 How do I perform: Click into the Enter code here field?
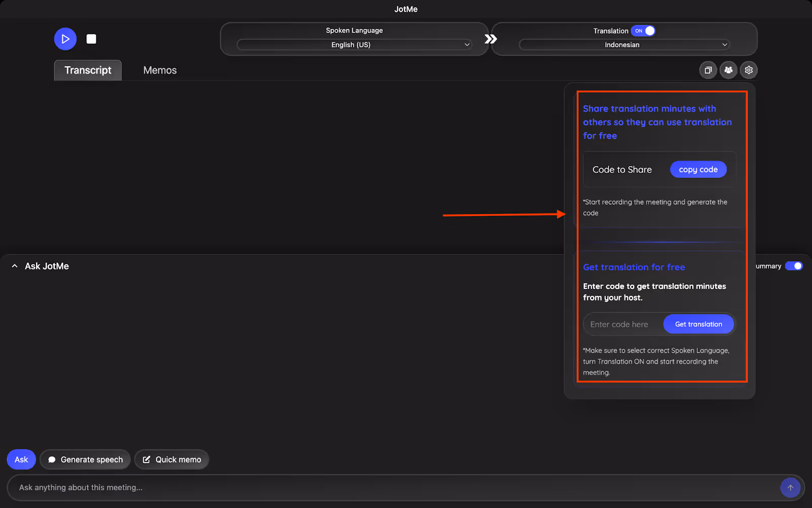(x=624, y=324)
